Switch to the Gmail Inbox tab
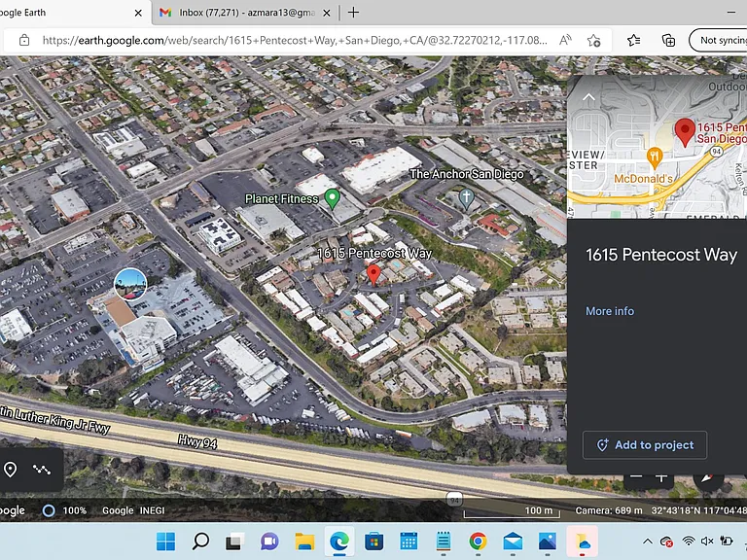 pos(245,13)
